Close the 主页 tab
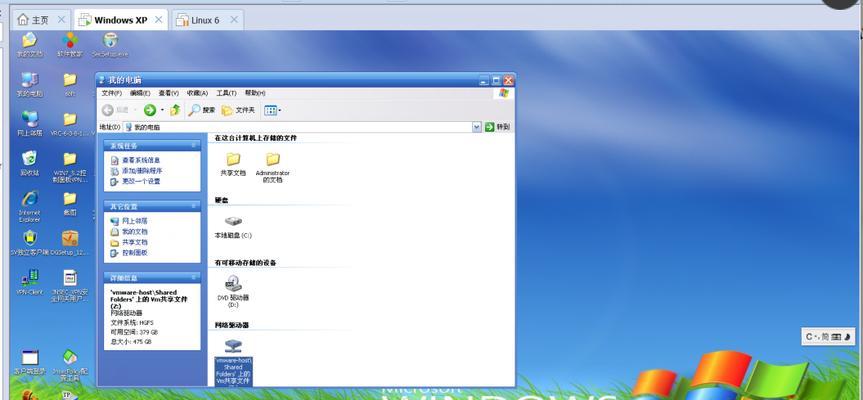This screenshot has height=400, width=863. point(61,20)
